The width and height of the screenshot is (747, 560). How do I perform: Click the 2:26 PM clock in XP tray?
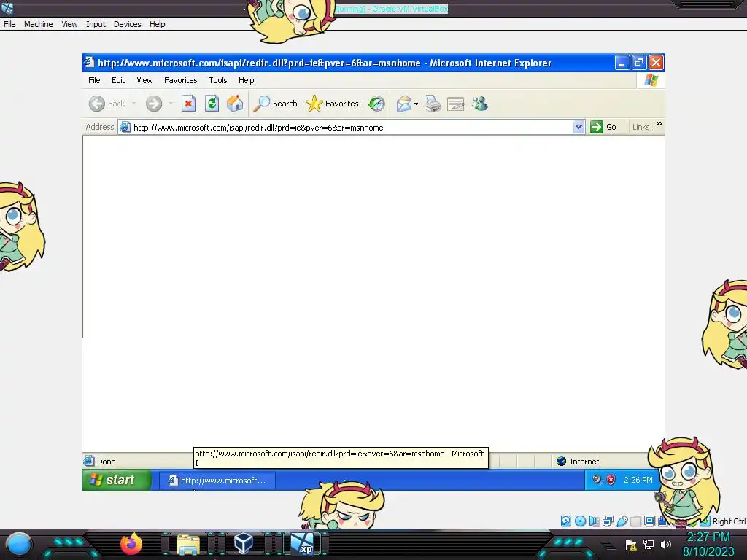pos(638,480)
